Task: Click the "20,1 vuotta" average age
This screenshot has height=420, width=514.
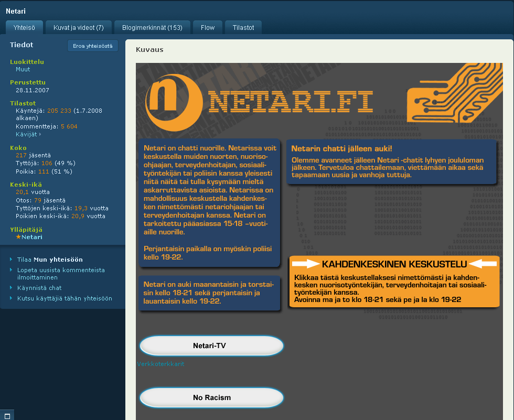Action: (x=33, y=192)
